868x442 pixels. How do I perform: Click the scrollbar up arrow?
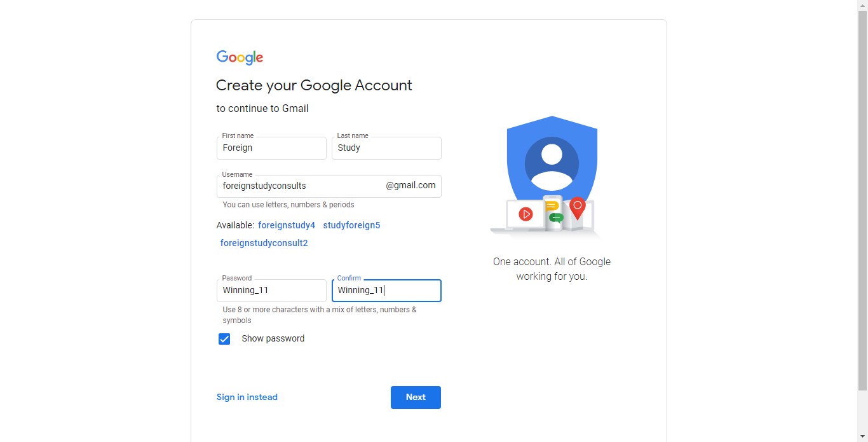pyautogui.click(x=862, y=5)
